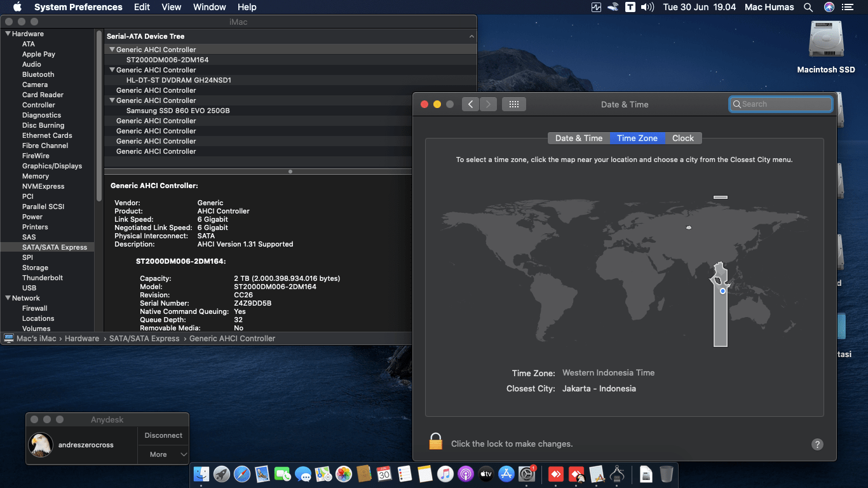This screenshot has width=868, height=488.
Task: Click the volume icon in the menu bar
Action: (647, 7)
